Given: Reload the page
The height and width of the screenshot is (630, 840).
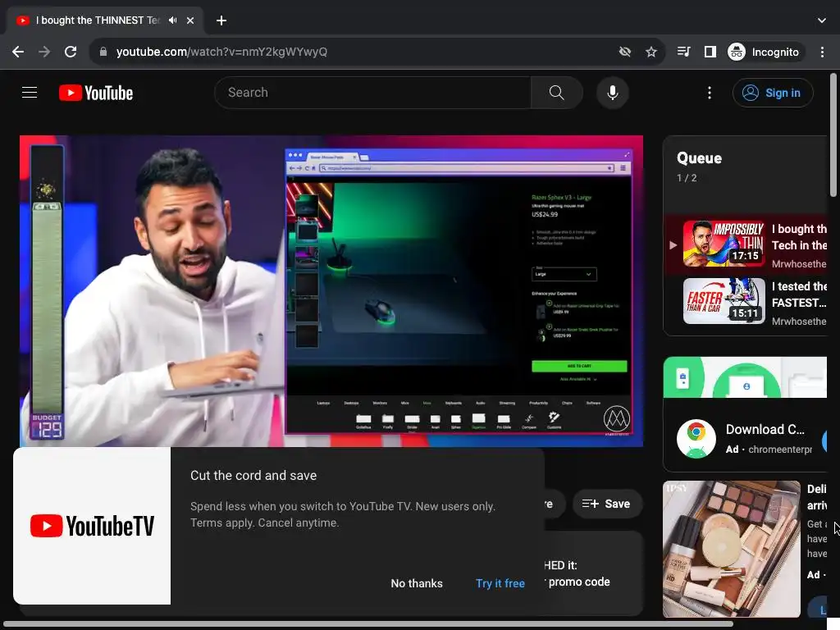Looking at the screenshot, I should click(x=71, y=52).
